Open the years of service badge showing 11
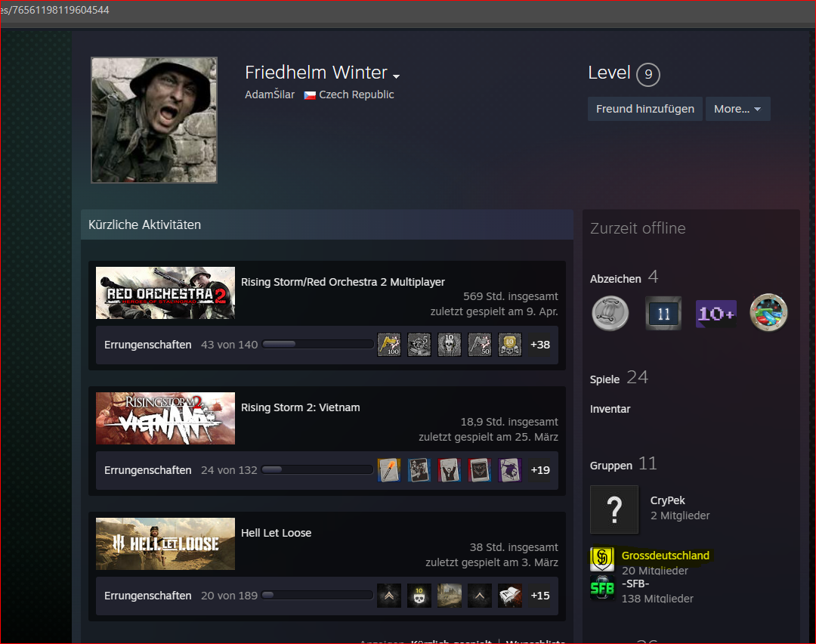 [x=663, y=313]
